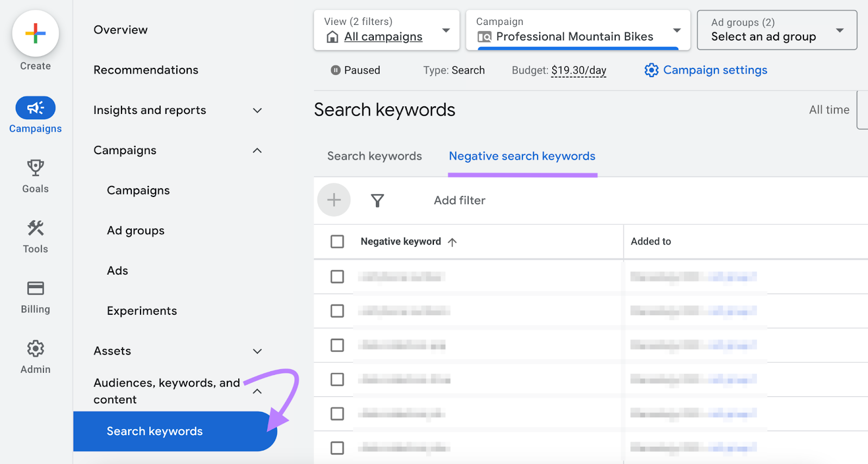Check the first negative keyword row checkbox
The width and height of the screenshot is (868, 464).
pyautogui.click(x=337, y=277)
